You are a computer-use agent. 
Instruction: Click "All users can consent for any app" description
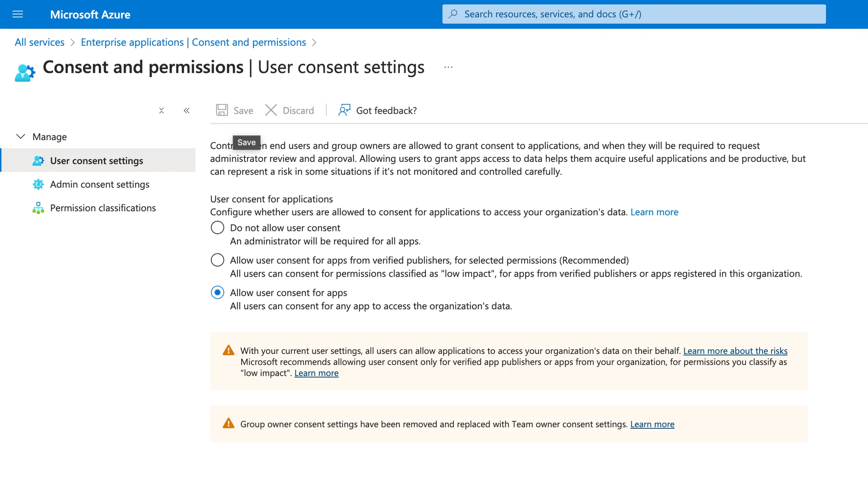tap(371, 306)
